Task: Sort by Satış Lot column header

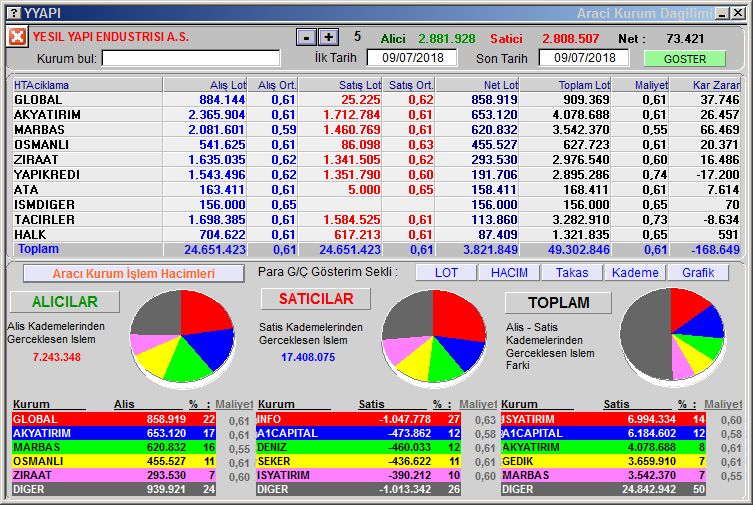Action: [x=340, y=85]
